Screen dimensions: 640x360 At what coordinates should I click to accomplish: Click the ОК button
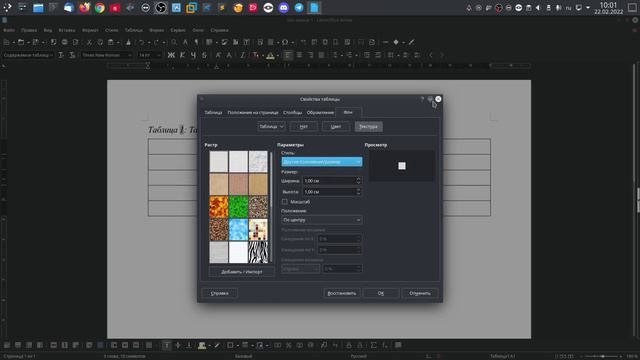pyautogui.click(x=381, y=293)
